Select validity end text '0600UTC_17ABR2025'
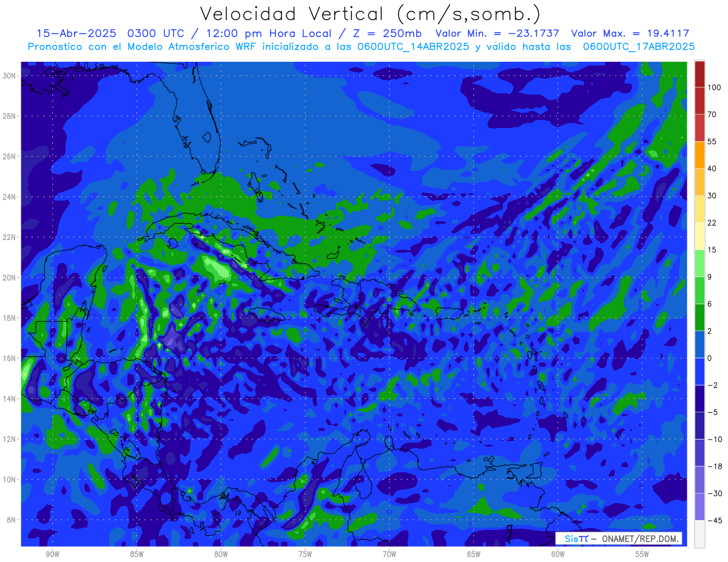The height and width of the screenshot is (562, 728). [x=638, y=46]
